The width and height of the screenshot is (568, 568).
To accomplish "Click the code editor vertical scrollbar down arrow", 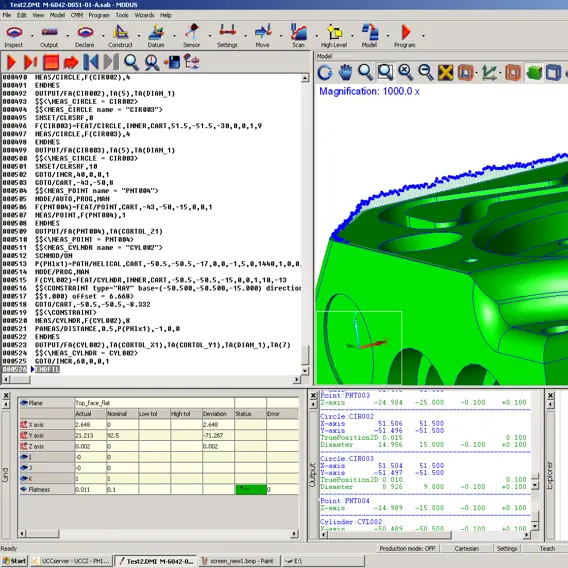I will (305, 371).
